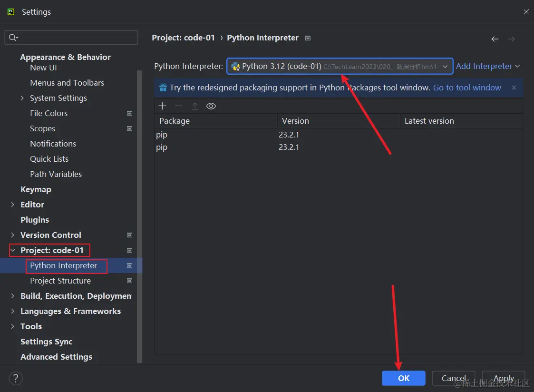Click the settings tree vertical scrollbar
534x392 pixels.
coord(139,216)
